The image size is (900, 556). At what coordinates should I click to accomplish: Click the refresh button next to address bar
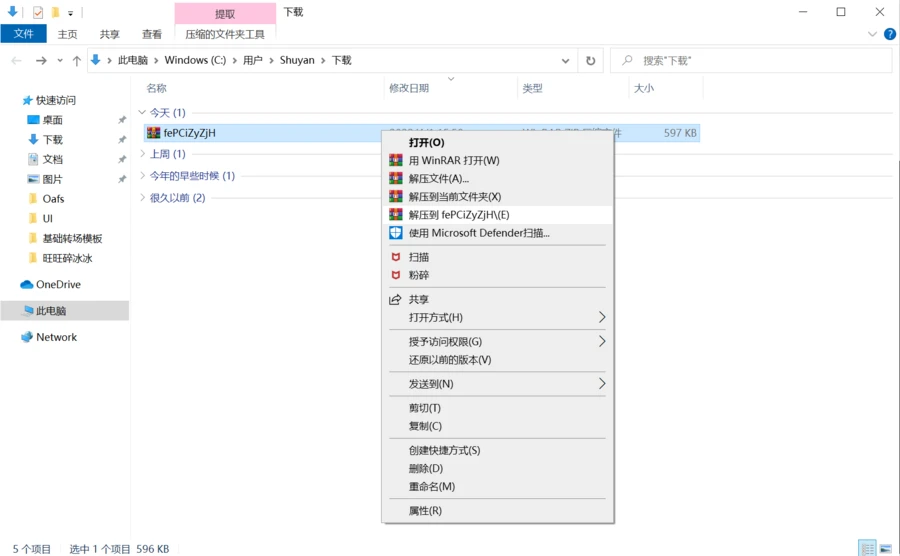click(591, 60)
